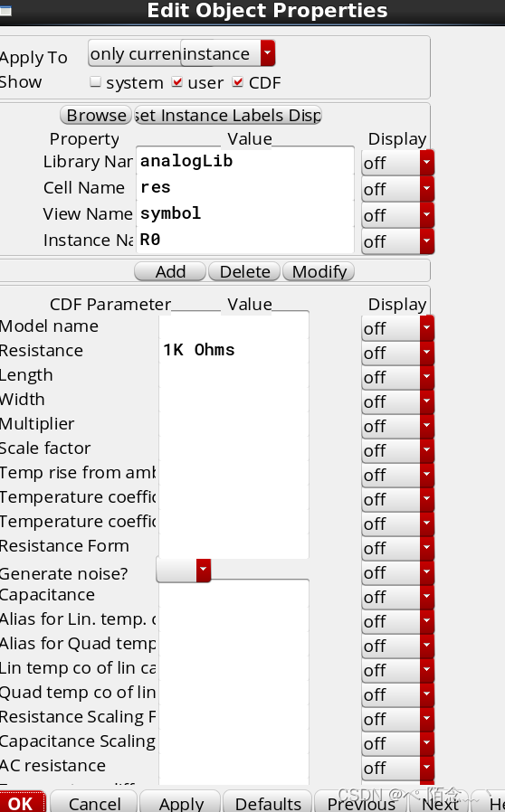Open the instance type dropdown
The height and width of the screenshot is (812, 505).
(228, 53)
